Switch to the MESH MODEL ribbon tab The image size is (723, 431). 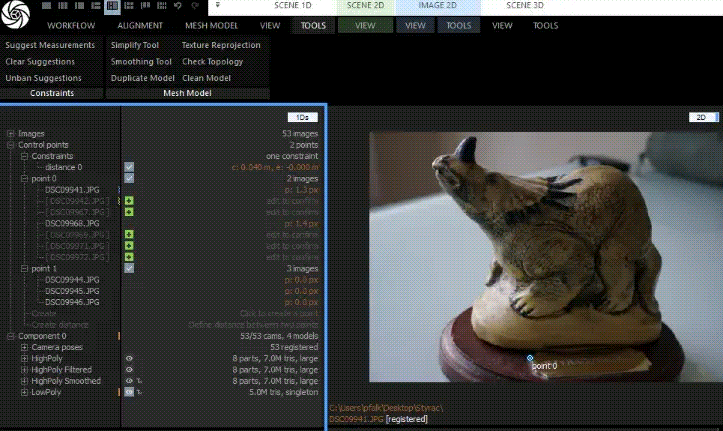click(210, 25)
